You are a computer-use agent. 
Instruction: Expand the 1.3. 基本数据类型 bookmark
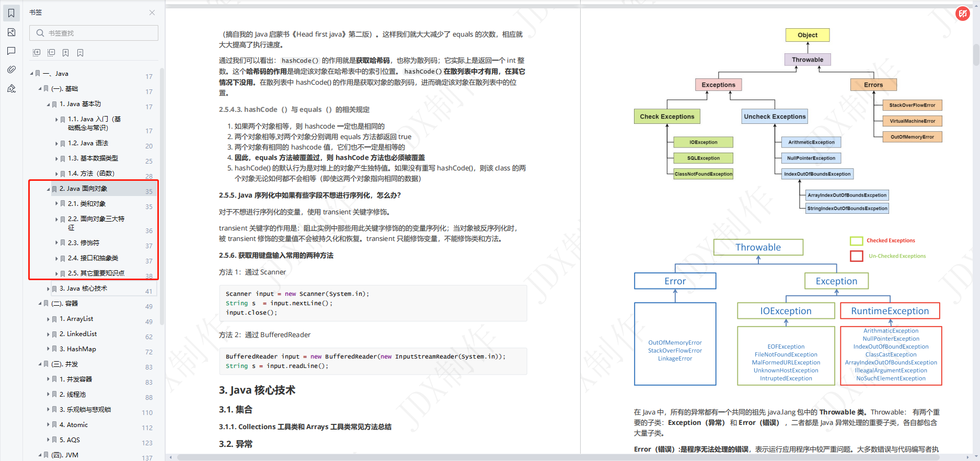(x=57, y=158)
